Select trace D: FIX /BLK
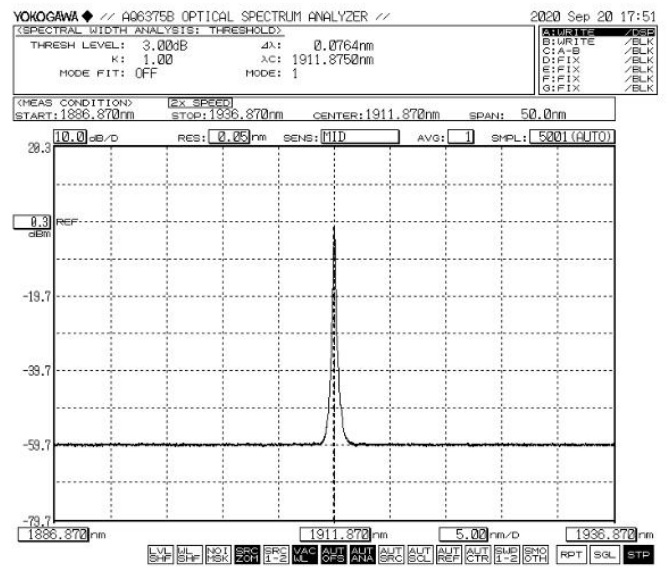Image resolution: width=669 pixels, height=580 pixels. (598, 60)
